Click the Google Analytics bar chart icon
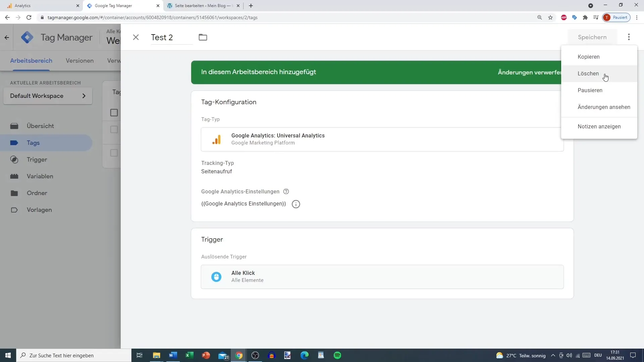The image size is (644, 362). click(217, 139)
